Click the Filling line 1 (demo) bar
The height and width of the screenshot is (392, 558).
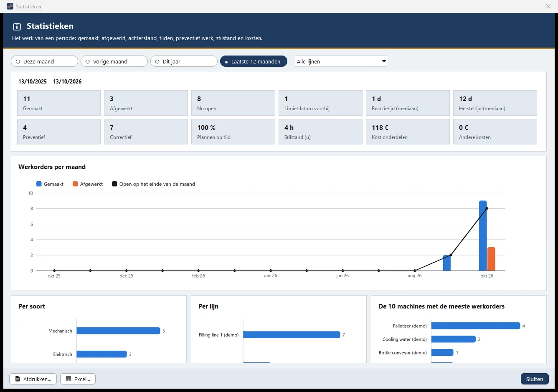pos(292,335)
